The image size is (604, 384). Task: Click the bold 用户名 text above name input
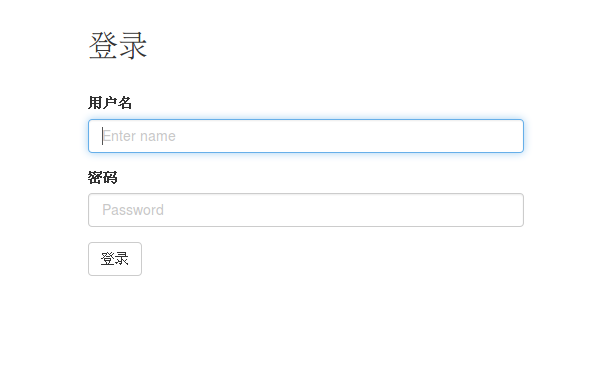(x=110, y=103)
